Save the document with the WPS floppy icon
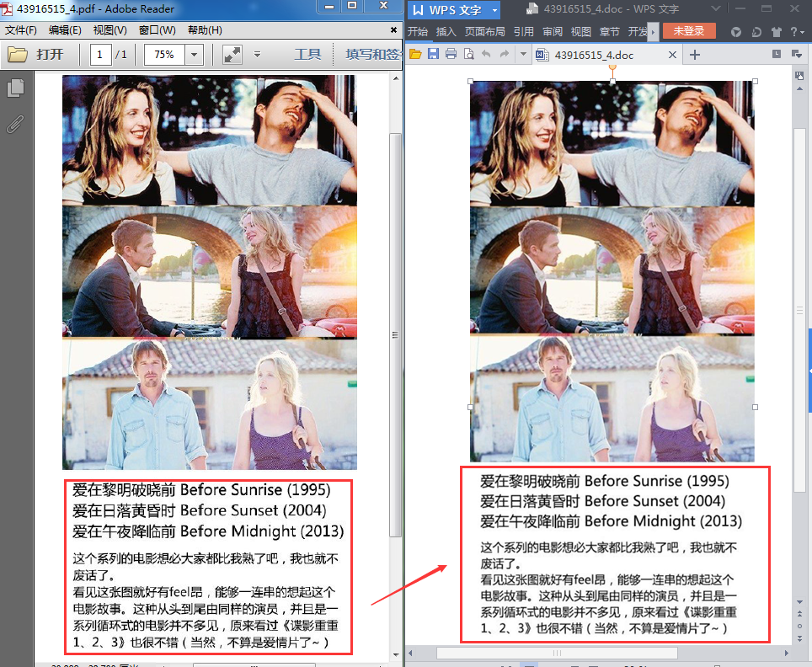This screenshot has height=667, width=812. tap(434, 54)
